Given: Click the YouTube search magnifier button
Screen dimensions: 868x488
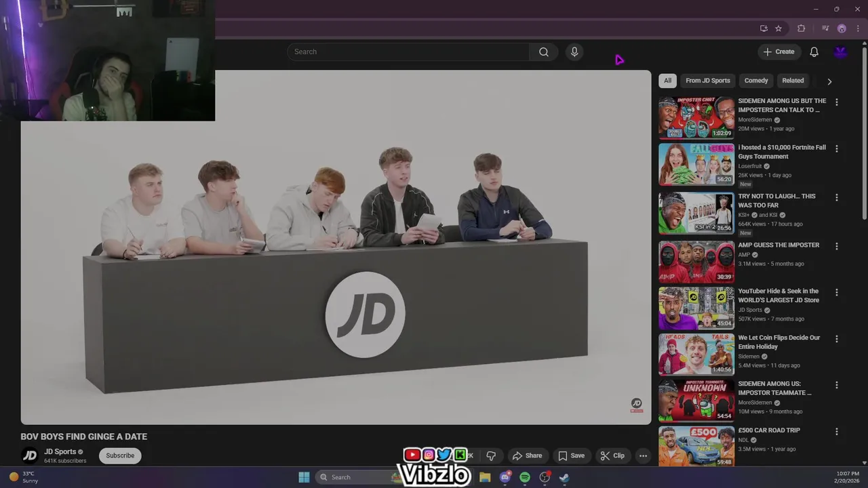Looking at the screenshot, I should tap(544, 52).
